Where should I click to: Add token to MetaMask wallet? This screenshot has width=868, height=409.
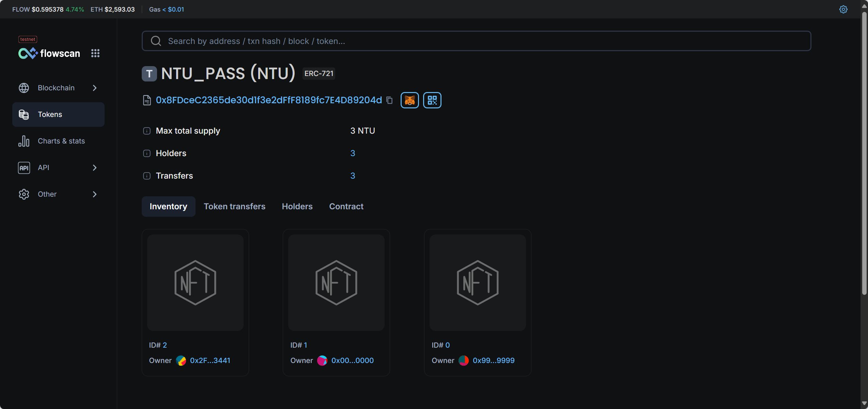tap(409, 100)
